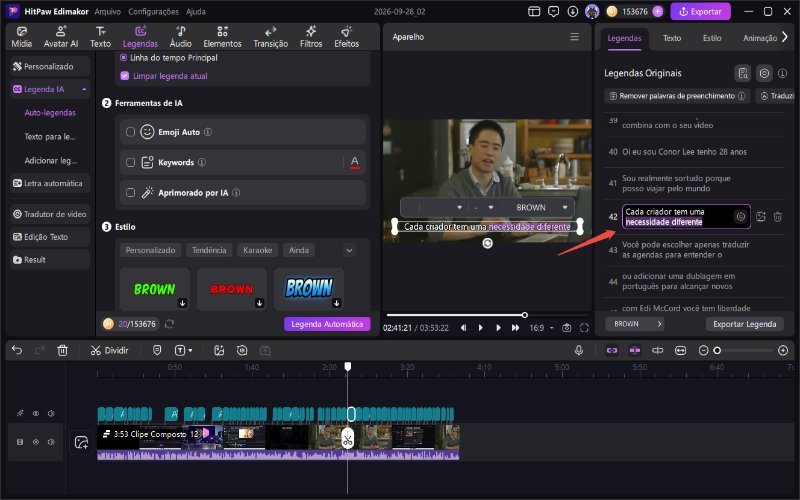The height and width of the screenshot is (500, 800).
Task: Click the feedback message icon in title bar
Action: click(x=553, y=11)
